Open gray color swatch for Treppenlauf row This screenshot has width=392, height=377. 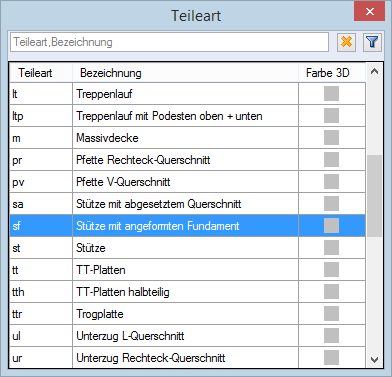(x=331, y=94)
